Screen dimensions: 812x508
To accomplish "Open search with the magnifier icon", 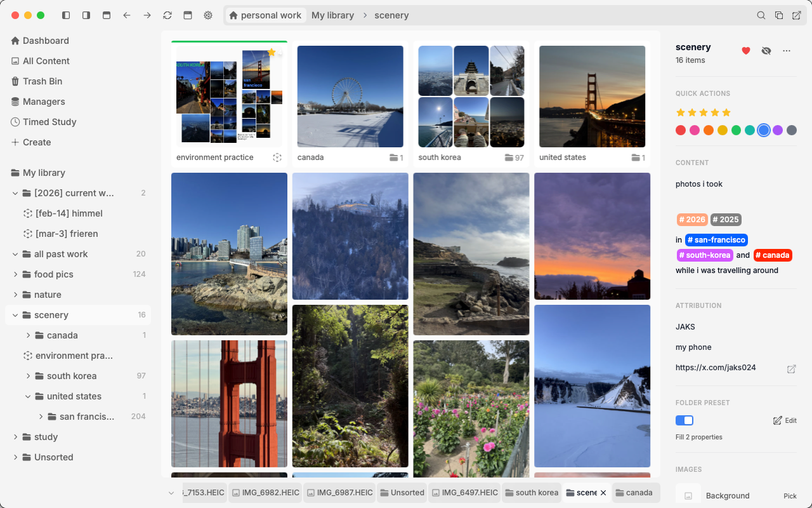I will click(x=761, y=15).
